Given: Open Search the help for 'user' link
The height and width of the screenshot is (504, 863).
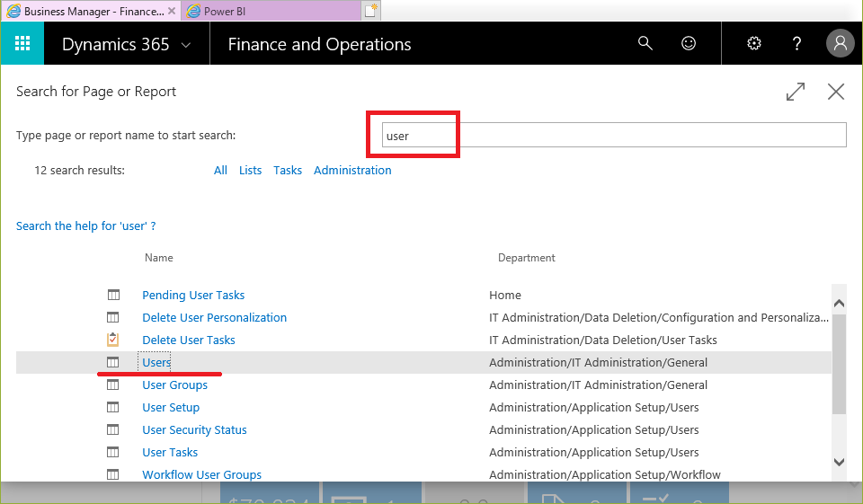Looking at the screenshot, I should (x=86, y=226).
